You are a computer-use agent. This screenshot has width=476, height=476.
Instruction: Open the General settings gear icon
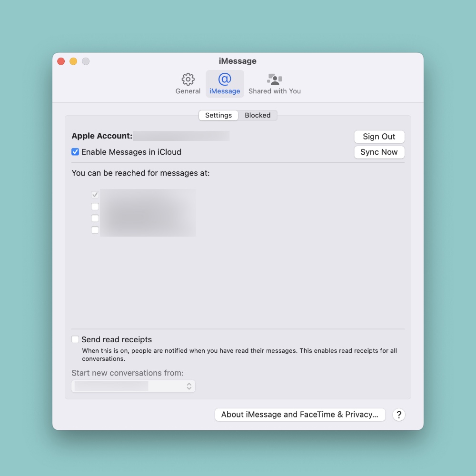(188, 79)
